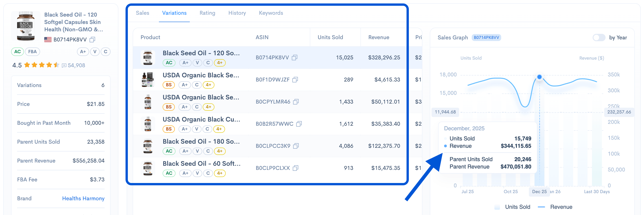644x215 pixels.
Task: Click the B0714PK8VV badge in Sales Graph
Action: pyautogui.click(x=486, y=38)
